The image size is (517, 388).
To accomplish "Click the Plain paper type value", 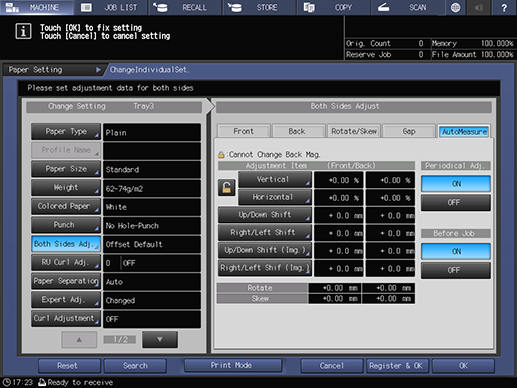I will [152, 132].
